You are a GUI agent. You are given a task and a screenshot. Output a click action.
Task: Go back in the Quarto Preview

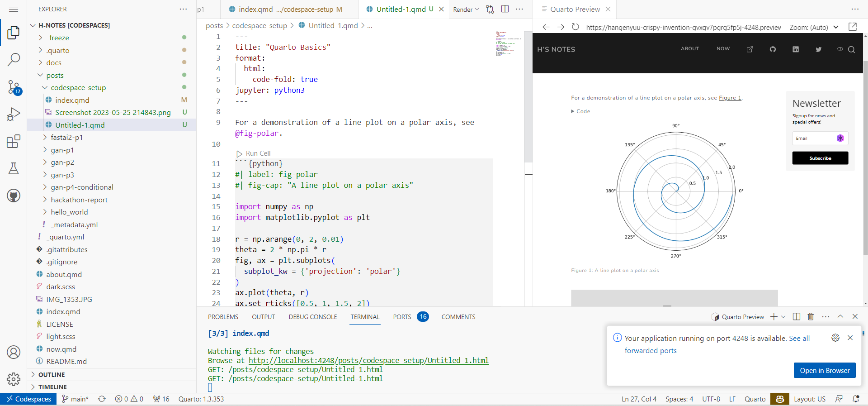[546, 27]
